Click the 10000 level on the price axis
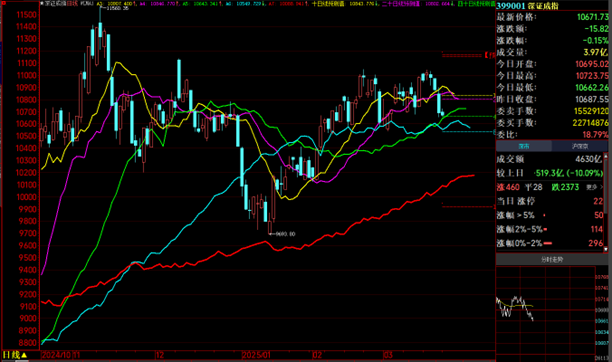 point(26,197)
